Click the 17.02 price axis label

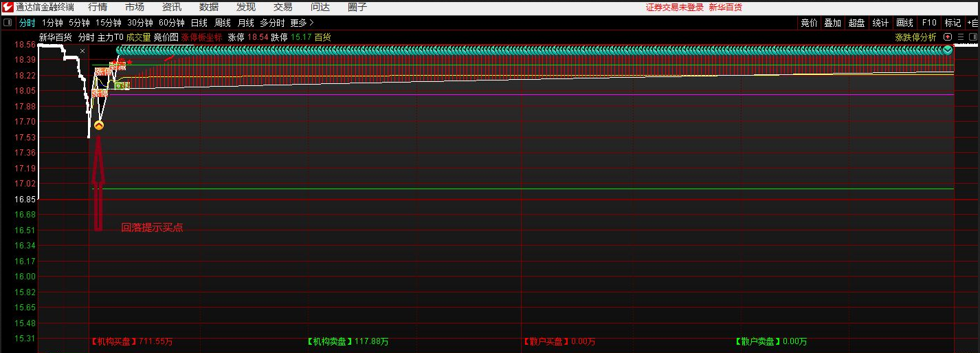click(24, 184)
